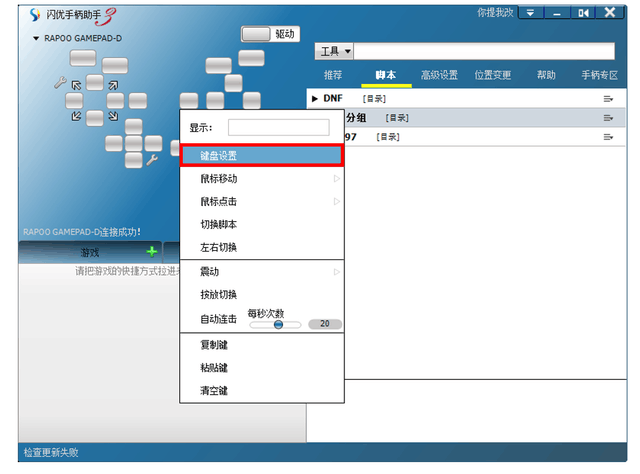The height and width of the screenshot is (474, 640).
Task: Choose 粘贴键 menu entry
Action: pyautogui.click(x=262, y=368)
